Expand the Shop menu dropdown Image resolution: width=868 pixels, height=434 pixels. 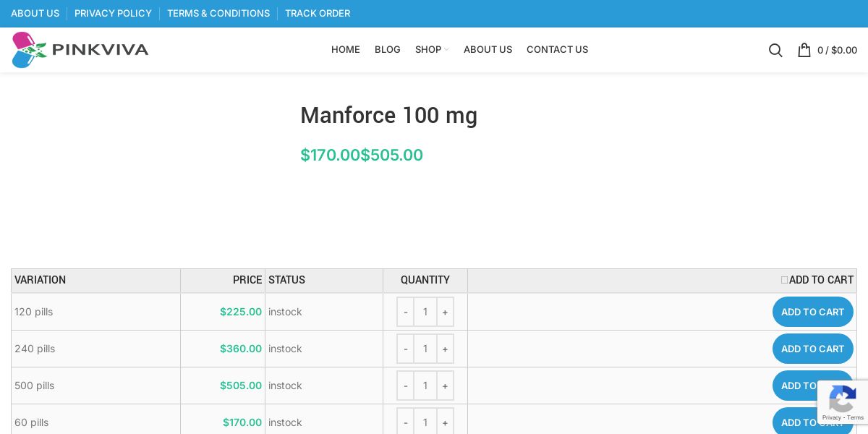point(432,50)
